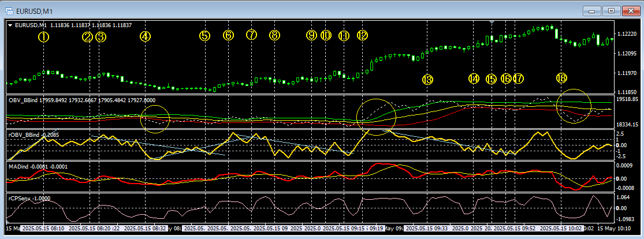Click price scale value 1.11970
644x239 pixels.
(626, 73)
